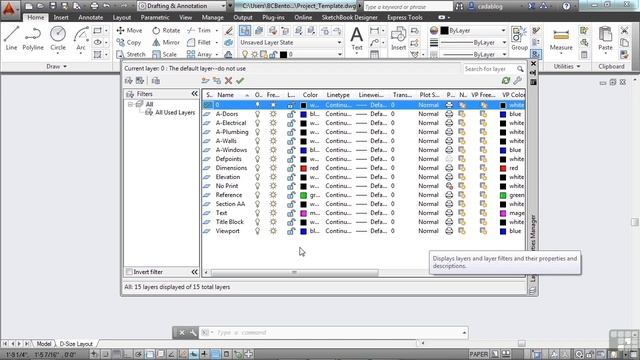Click the Array tool
Screen dimensions: 640x360
click(199, 54)
